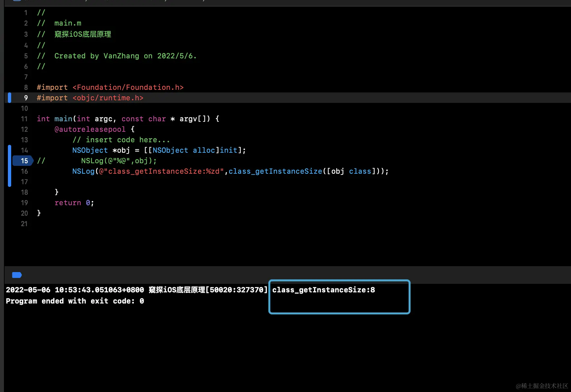
Task: Click the #import <objc/runtime.h> line
Action: [90, 98]
